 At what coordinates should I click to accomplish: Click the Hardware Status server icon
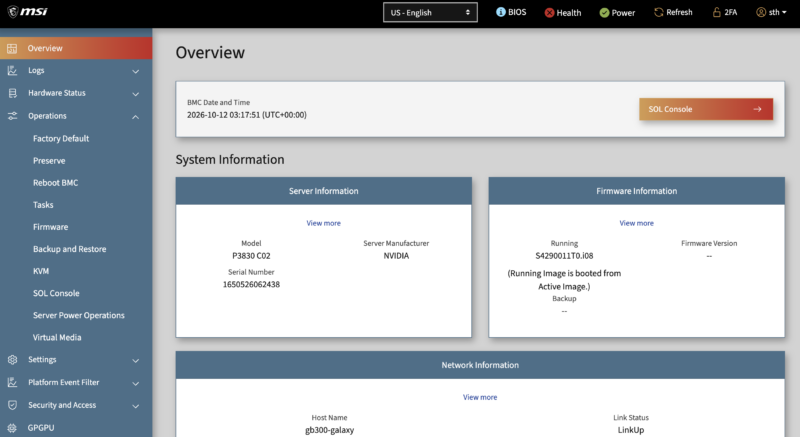(12, 93)
